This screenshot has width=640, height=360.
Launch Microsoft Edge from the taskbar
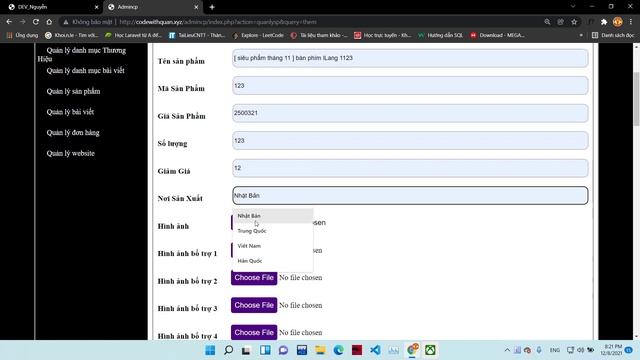click(x=338, y=350)
